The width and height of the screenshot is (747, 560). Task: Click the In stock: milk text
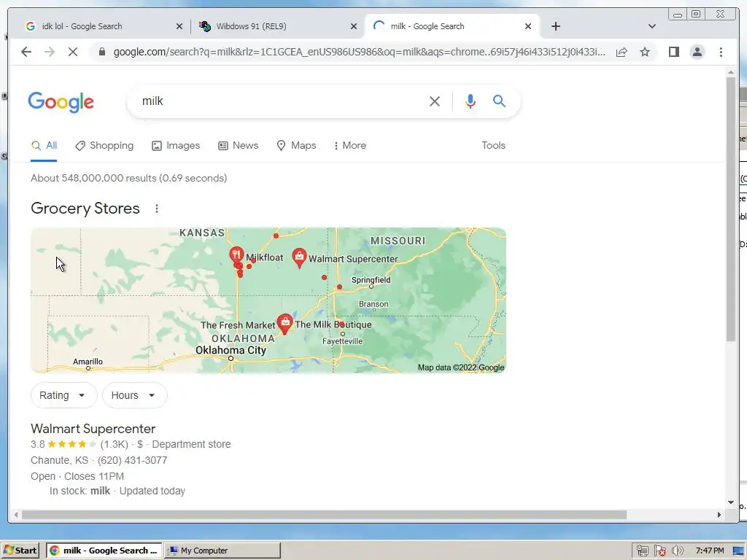(80, 491)
